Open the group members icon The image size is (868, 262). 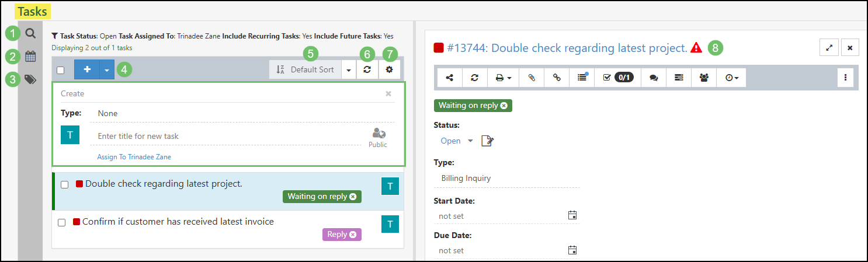[704, 78]
